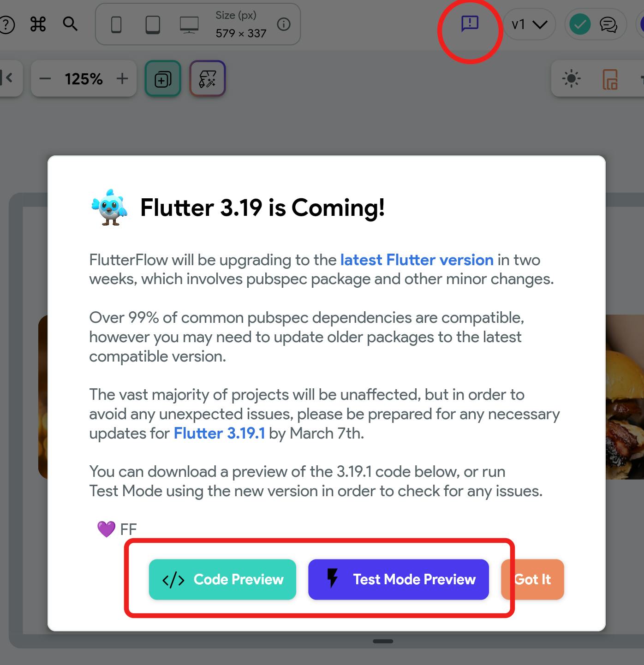Open the comments chat bubble icon
This screenshot has width=644, height=665.
pyautogui.click(x=608, y=24)
